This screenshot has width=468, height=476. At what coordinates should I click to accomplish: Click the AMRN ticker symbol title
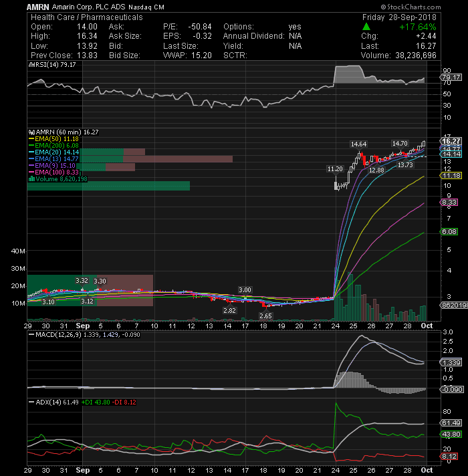point(37,7)
